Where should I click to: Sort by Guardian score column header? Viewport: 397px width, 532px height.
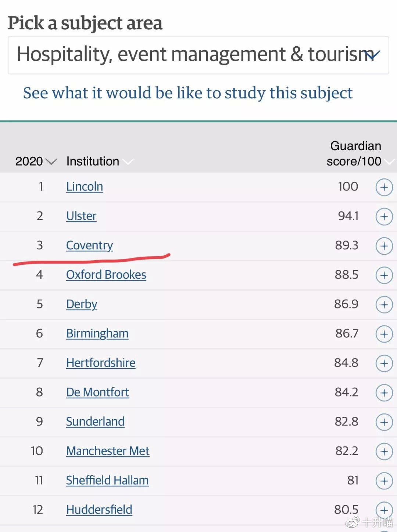354,153
